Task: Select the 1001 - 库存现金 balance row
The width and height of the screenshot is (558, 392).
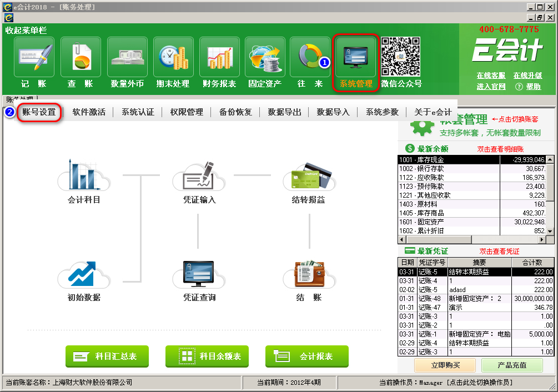Action: point(472,160)
